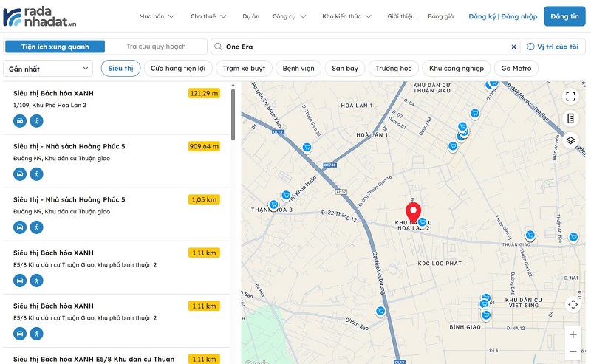Open the Bảng giá menu item
Image resolution: width=591 pixels, height=364 pixels.
[440, 16]
